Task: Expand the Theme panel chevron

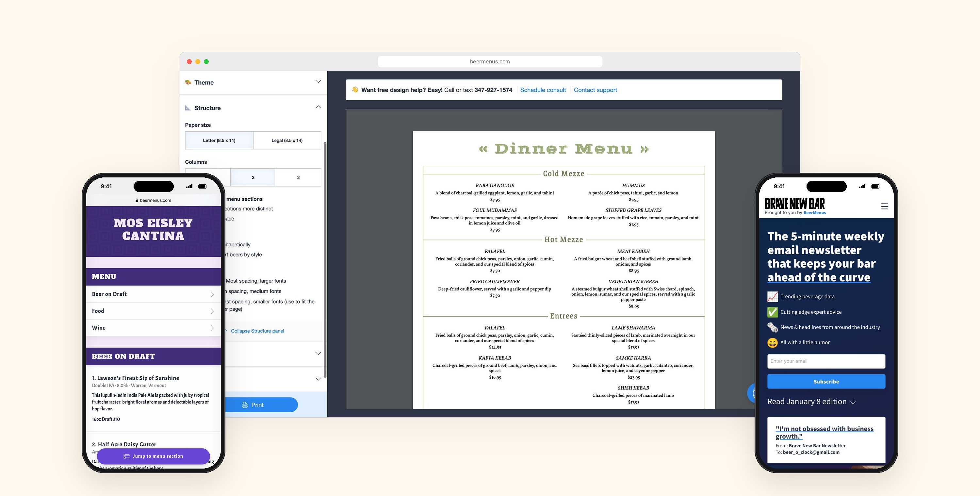Action: pyautogui.click(x=318, y=81)
